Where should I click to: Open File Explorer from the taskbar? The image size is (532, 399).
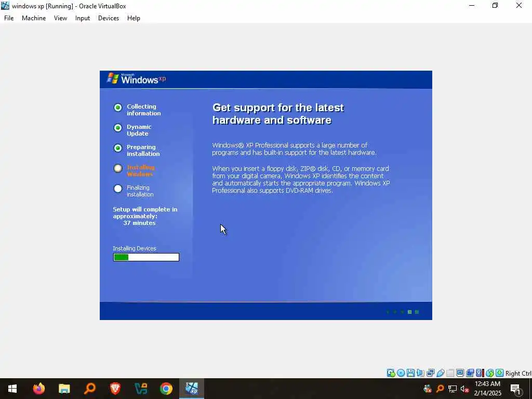[x=64, y=389]
